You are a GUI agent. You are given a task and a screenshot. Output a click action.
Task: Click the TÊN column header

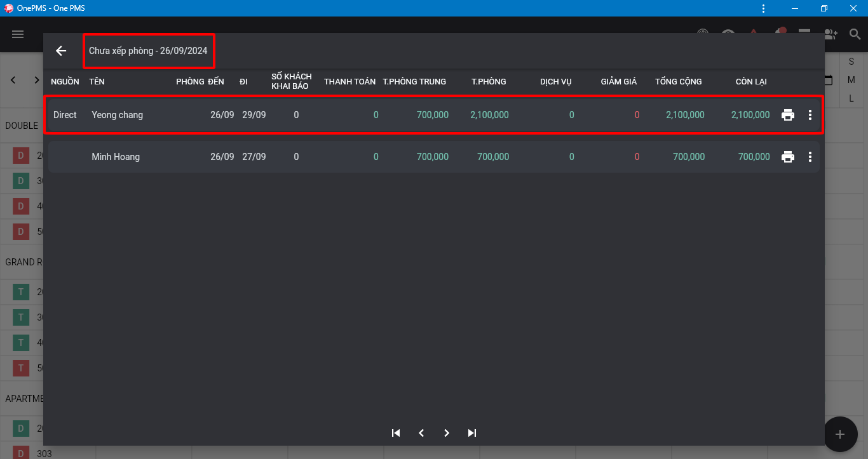pyautogui.click(x=97, y=81)
